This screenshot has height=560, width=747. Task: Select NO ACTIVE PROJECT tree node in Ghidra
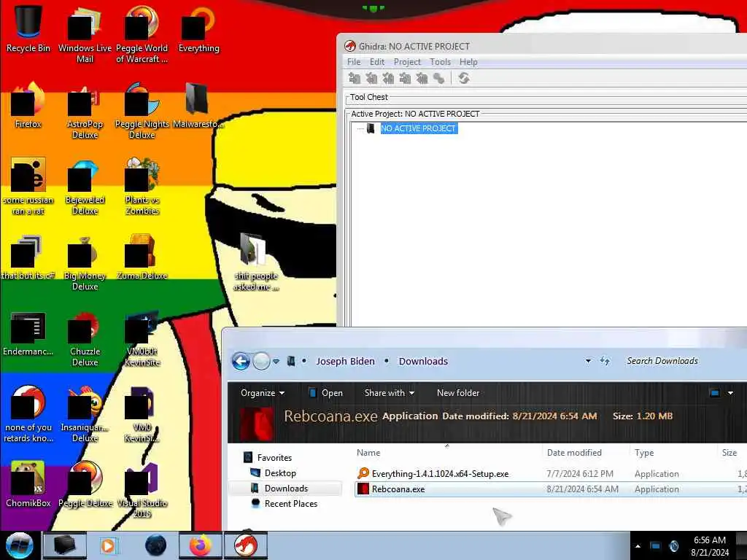point(418,128)
